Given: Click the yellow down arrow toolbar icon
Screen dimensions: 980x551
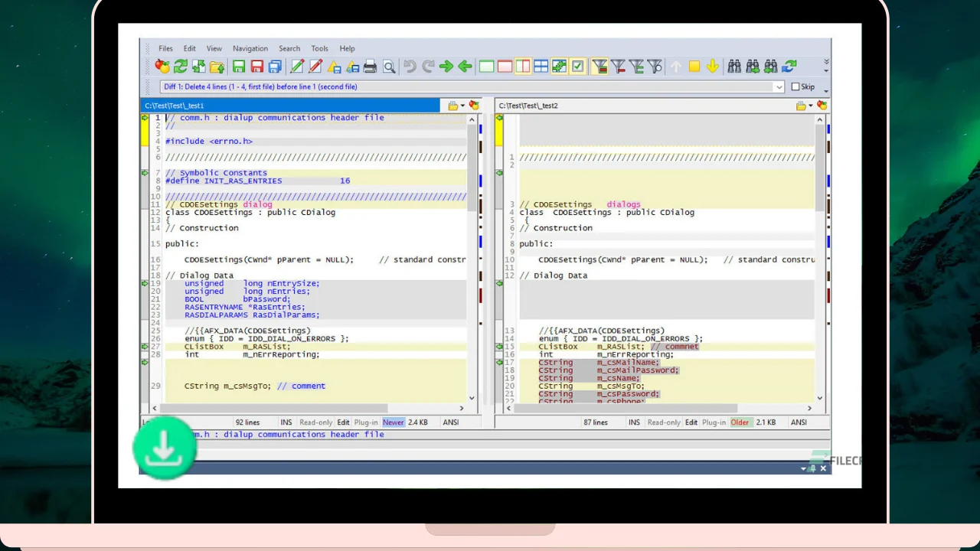Looking at the screenshot, I should pos(713,67).
